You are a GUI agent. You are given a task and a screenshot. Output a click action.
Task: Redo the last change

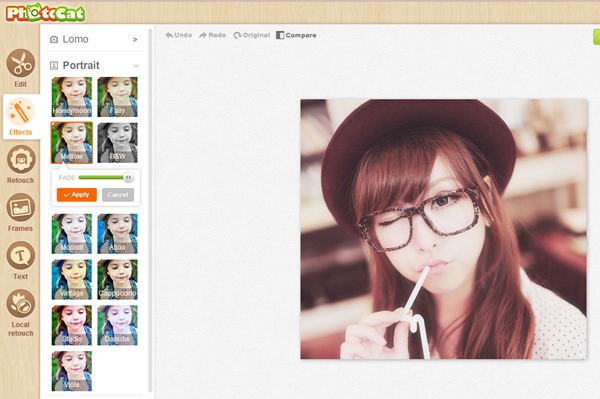click(x=212, y=35)
